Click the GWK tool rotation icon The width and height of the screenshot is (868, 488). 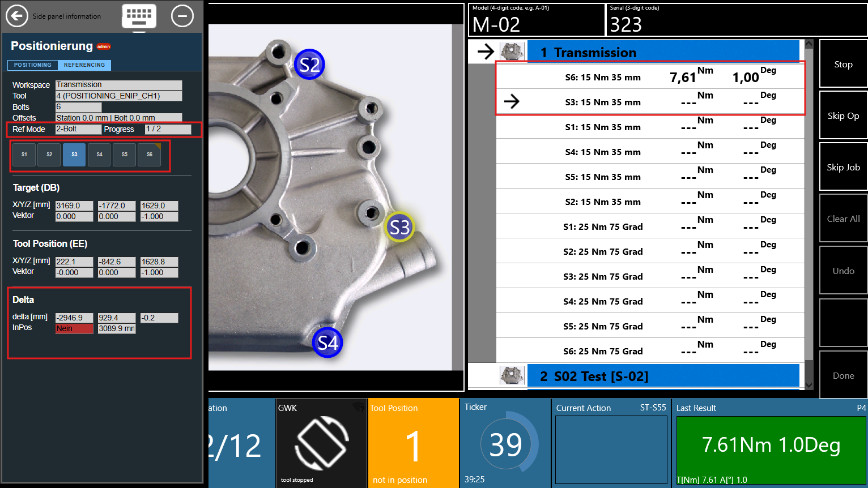tap(321, 443)
